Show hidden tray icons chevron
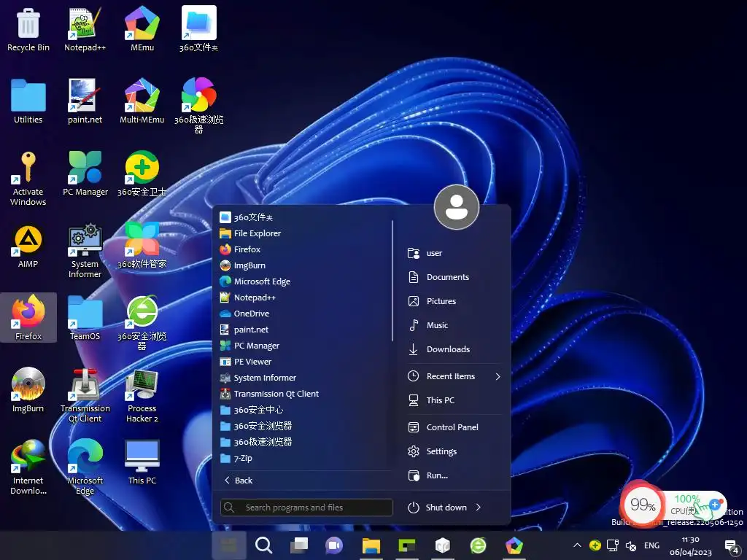Screen dimensions: 747x560 tap(577, 545)
